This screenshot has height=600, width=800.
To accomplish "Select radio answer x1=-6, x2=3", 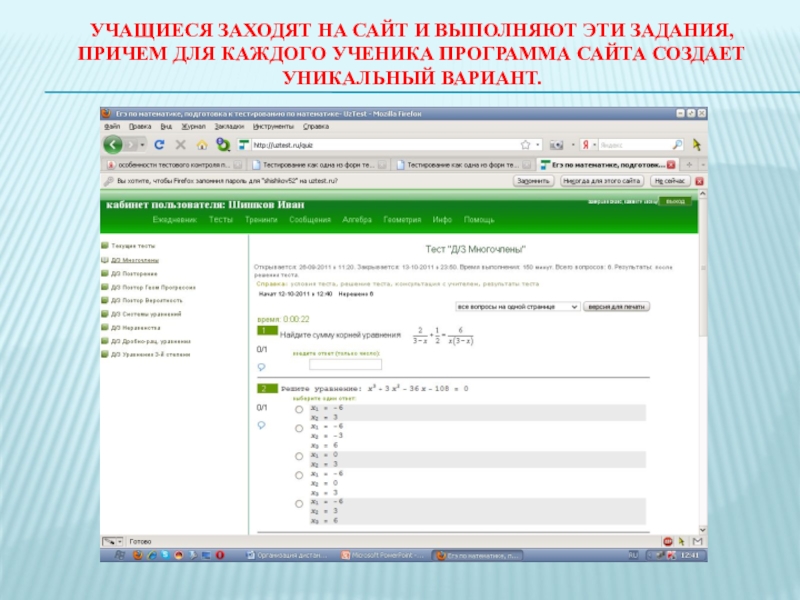I will pos(299,410).
